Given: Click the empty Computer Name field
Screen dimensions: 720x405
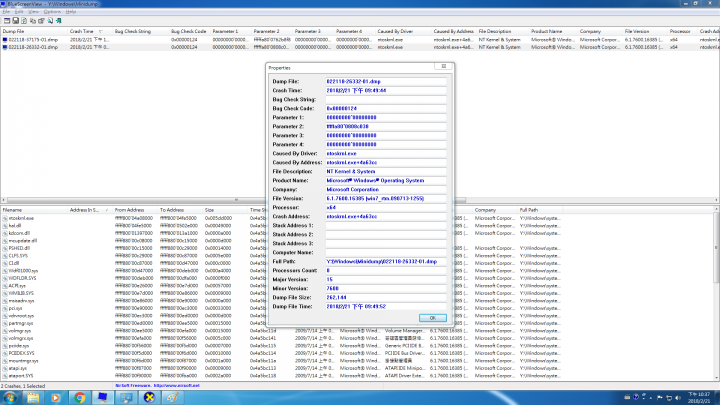Looking at the screenshot, I should [386, 253].
